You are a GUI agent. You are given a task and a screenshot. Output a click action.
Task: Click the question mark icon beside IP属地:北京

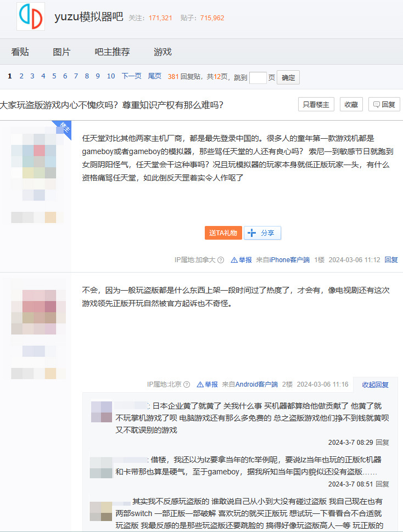(x=187, y=384)
